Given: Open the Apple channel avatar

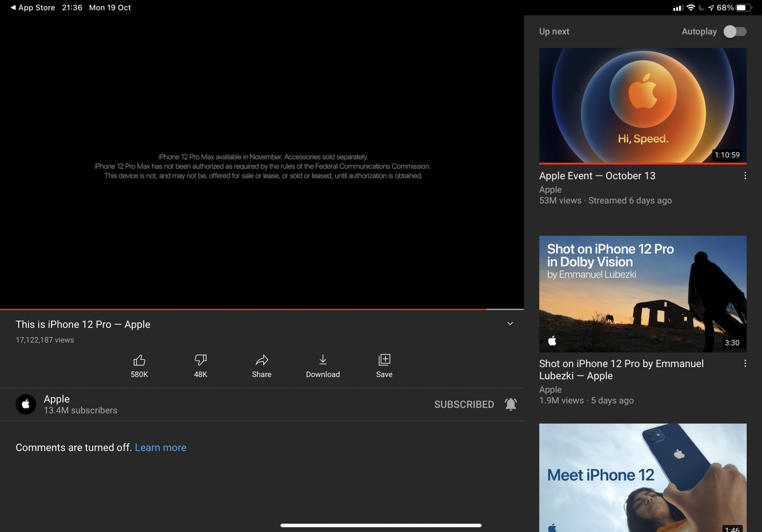Looking at the screenshot, I should (26, 404).
